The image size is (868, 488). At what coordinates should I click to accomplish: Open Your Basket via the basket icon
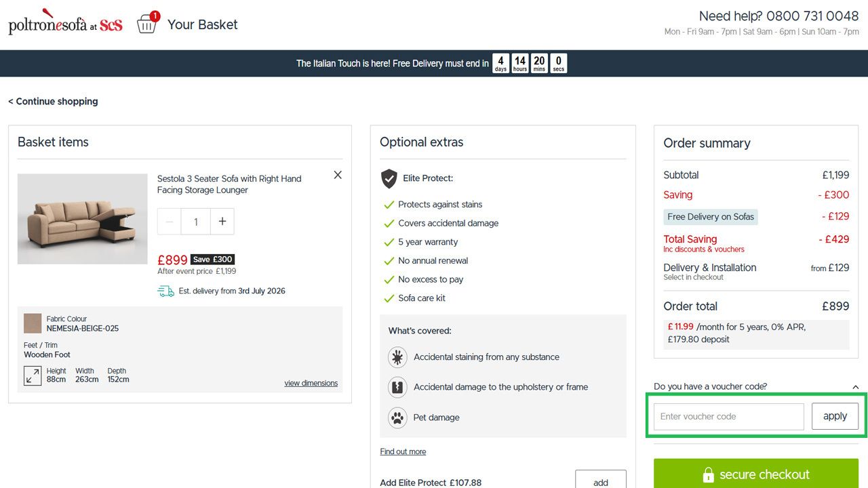click(147, 24)
